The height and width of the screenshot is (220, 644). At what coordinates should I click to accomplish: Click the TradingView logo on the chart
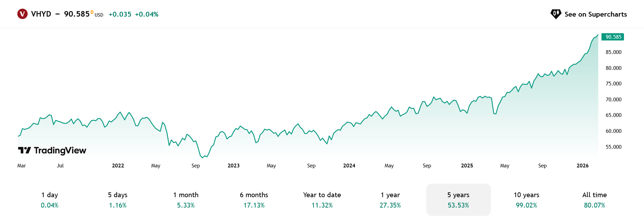click(52, 150)
